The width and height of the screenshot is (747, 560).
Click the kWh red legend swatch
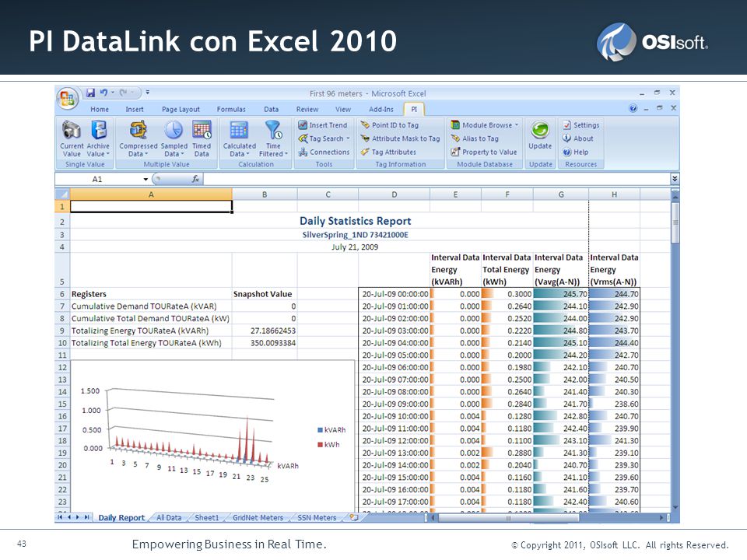(x=320, y=445)
